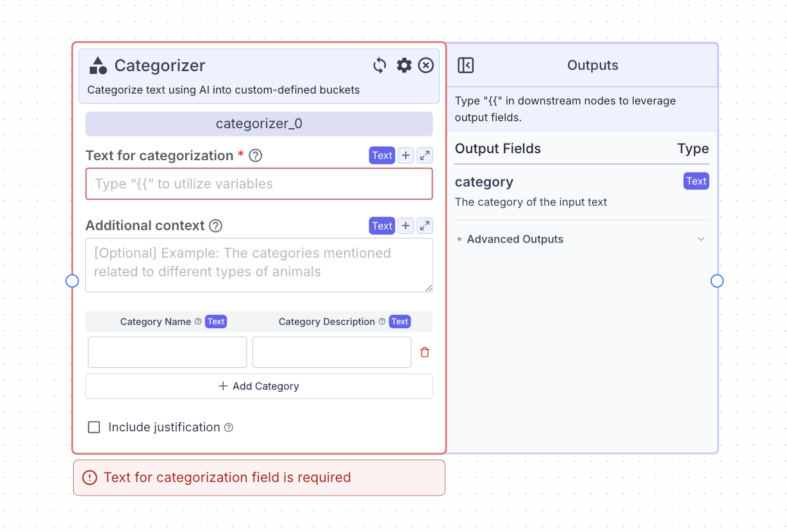This screenshot has height=532, width=787.
Task: Click the Additional context text area
Action: (x=259, y=265)
